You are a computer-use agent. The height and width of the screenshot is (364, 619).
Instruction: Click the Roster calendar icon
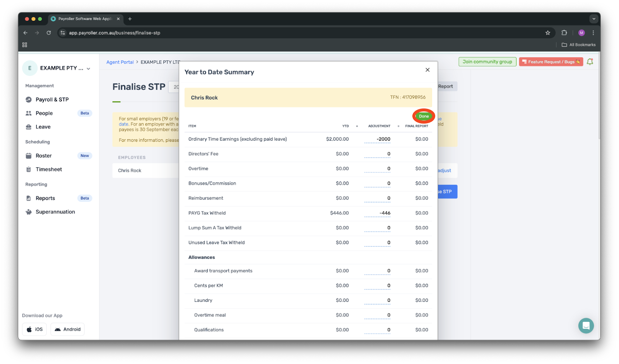pos(29,156)
